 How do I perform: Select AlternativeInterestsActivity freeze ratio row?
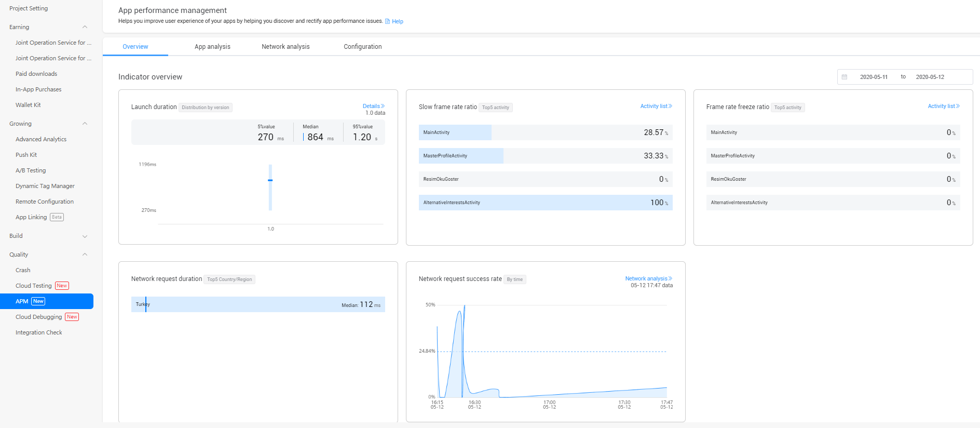tap(833, 203)
